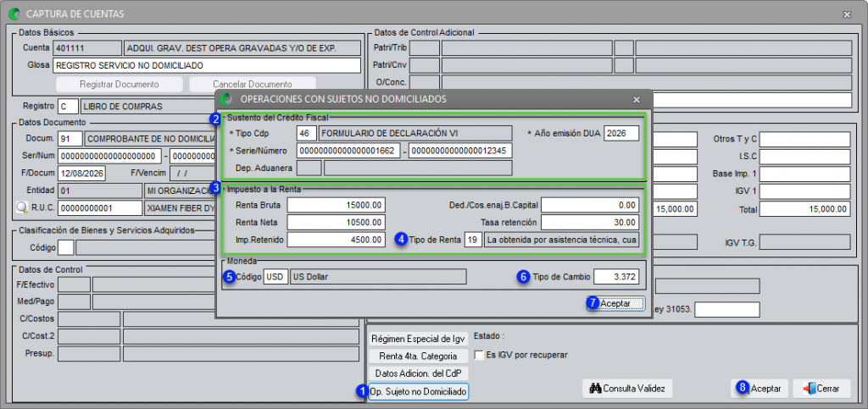The height and width of the screenshot is (409, 868).
Task: Click the door icon on Cerrar button
Action: tap(808, 388)
